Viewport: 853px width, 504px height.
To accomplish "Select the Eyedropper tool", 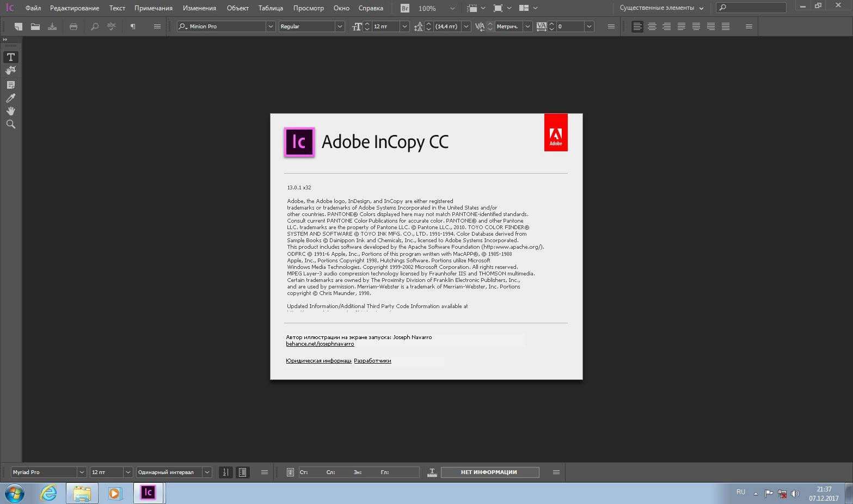I will pyautogui.click(x=10, y=98).
